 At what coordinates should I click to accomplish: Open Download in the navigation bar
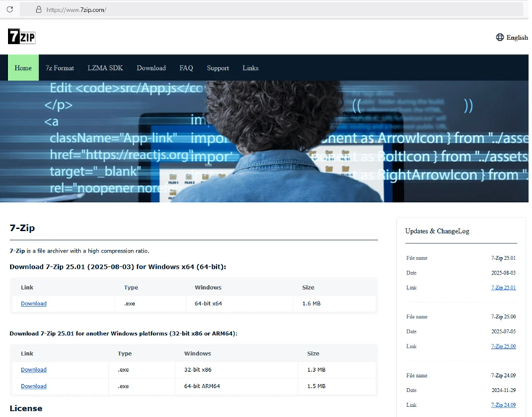(151, 68)
